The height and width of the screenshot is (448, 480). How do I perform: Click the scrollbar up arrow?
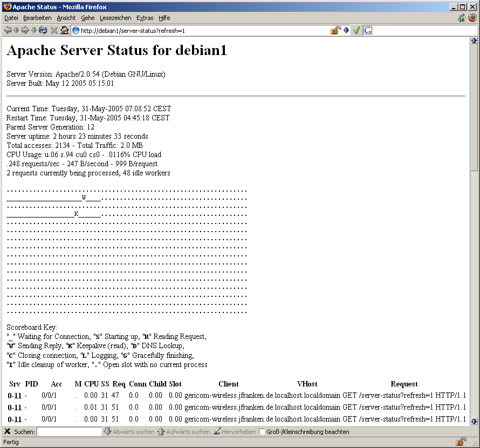tap(474, 40)
